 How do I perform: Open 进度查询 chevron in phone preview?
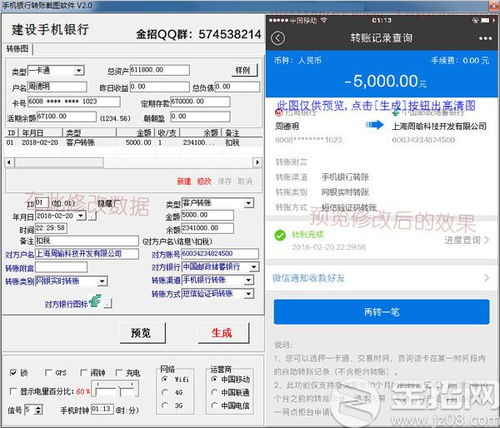tap(487, 240)
